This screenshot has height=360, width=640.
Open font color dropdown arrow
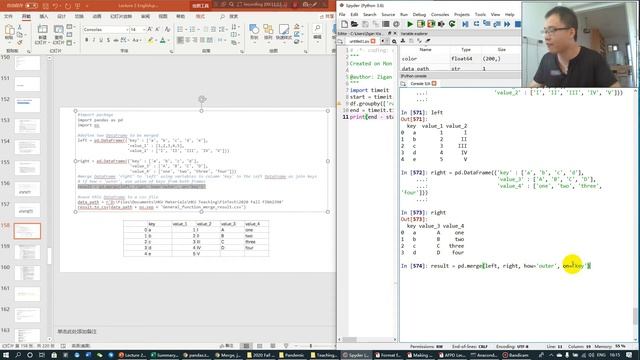click(x=168, y=40)
